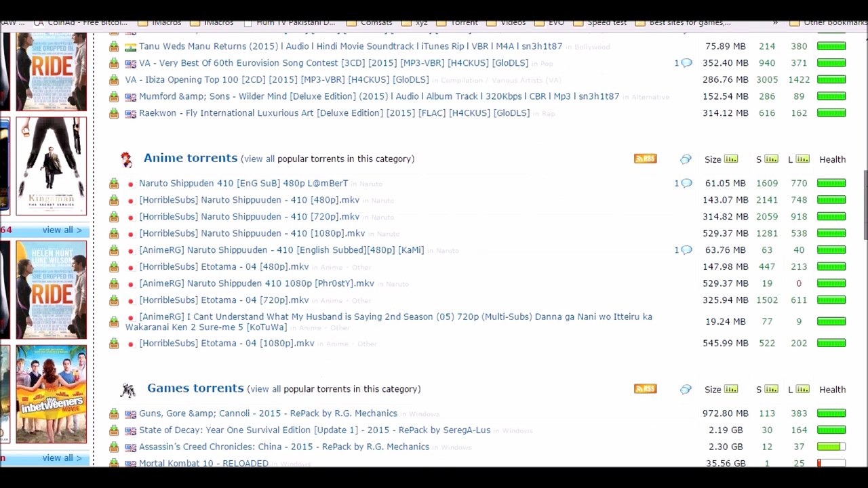Open the Anime torrents category heading
Image resolution: width=868 pixels, height=488 pixels.
click(191, 158)
